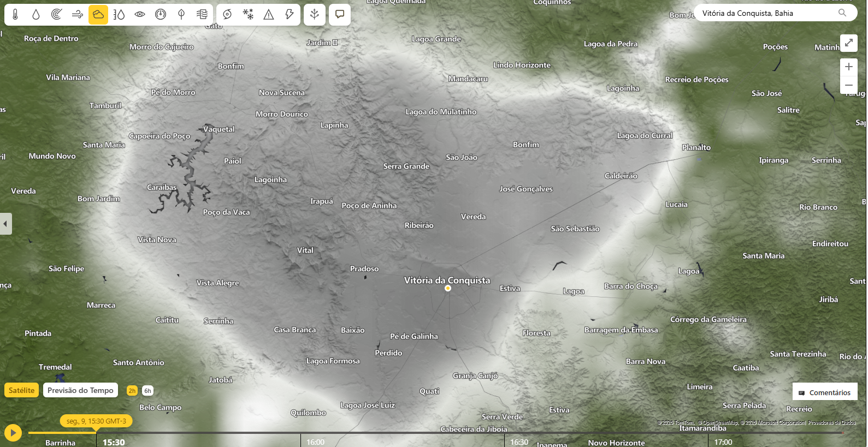
Task: Show the lightning layer
Action: click(x=290, y=15)
